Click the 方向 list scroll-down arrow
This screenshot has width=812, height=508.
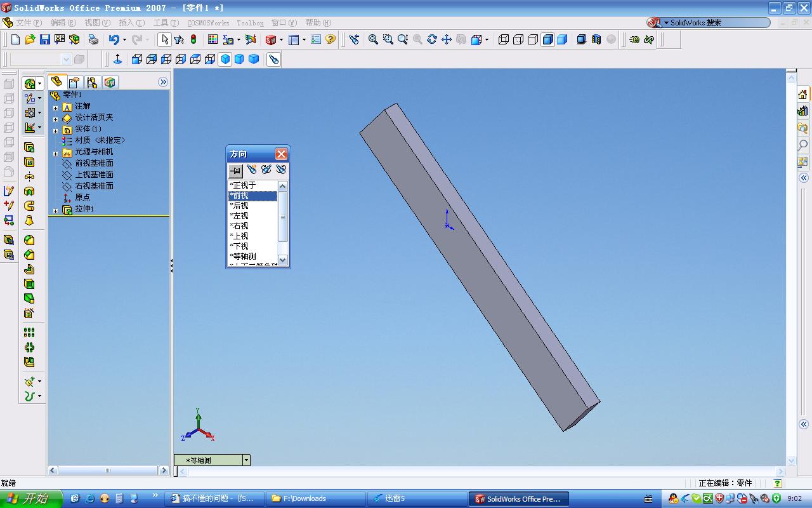pyautogui.click(x=283, y=260)
